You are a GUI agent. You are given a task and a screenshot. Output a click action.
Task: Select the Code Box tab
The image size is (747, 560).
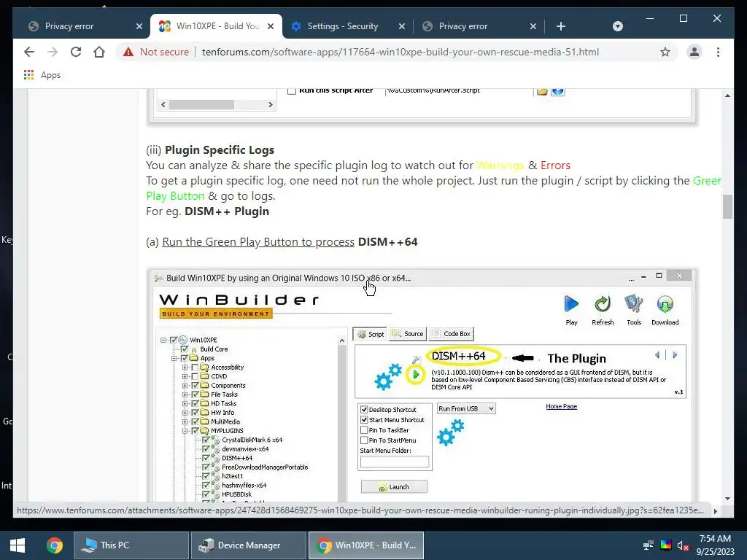(452, 334)
